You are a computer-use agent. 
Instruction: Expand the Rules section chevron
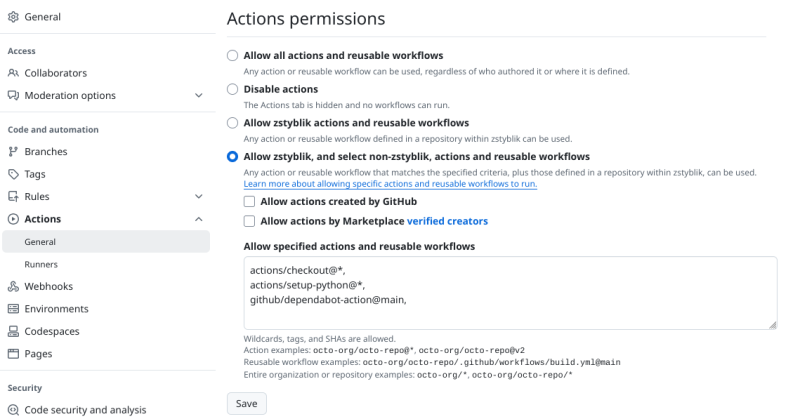click(x=198, y=196)
